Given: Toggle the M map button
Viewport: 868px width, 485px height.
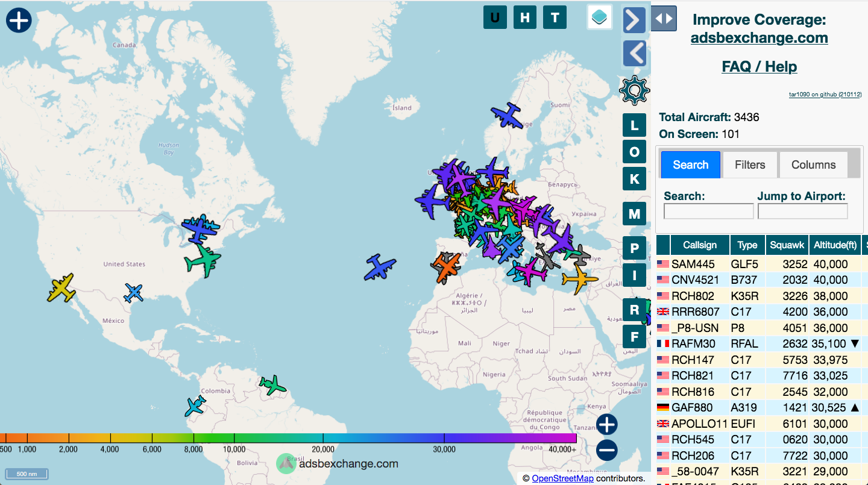Looking at the screenshot, I should pyautogui.click(x=634, y=214).
